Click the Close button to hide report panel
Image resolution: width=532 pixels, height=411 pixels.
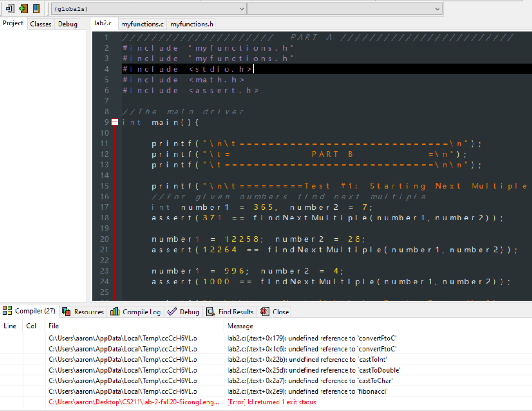(x=278, y=312)
